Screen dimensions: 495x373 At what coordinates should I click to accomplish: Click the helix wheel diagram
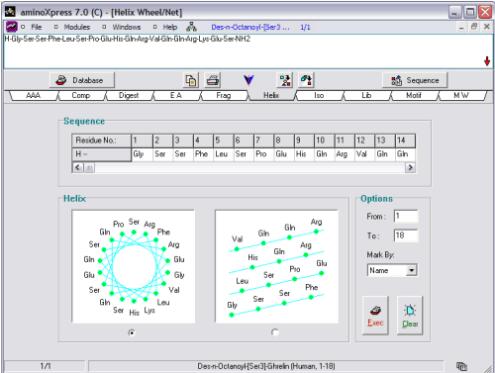[133, 267]
